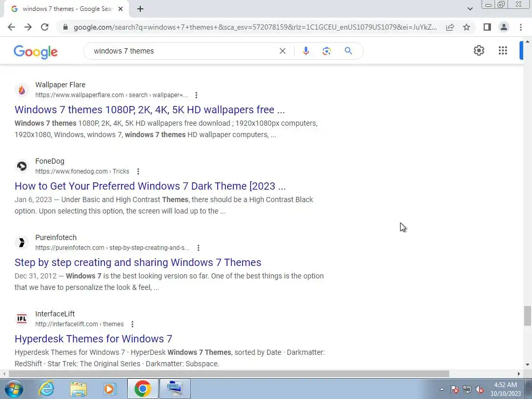
Task: Open Step by step creating and sharing Windows 7 Themes
Action: (138, 262)
